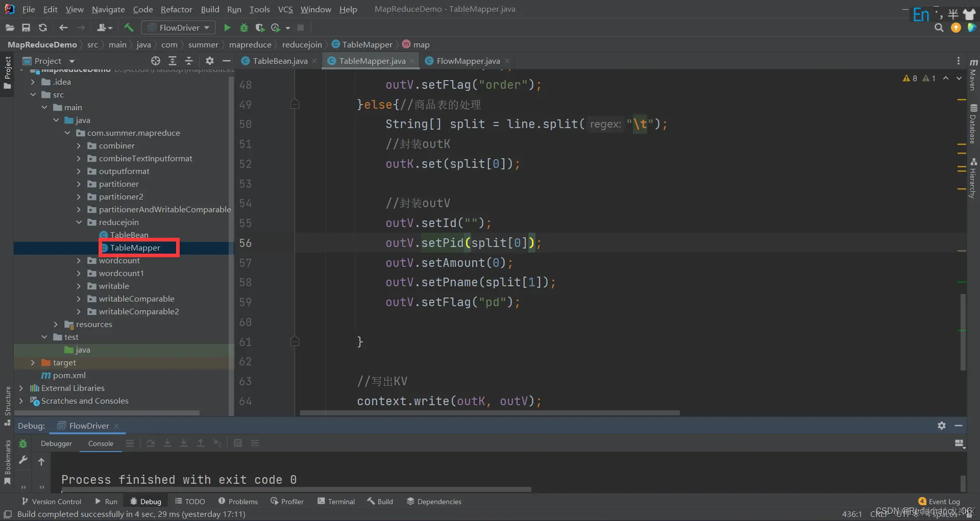The height and width of the screenshot is (521, 980).
Task: Close the TableMapper.java tab
Action: 412,61
